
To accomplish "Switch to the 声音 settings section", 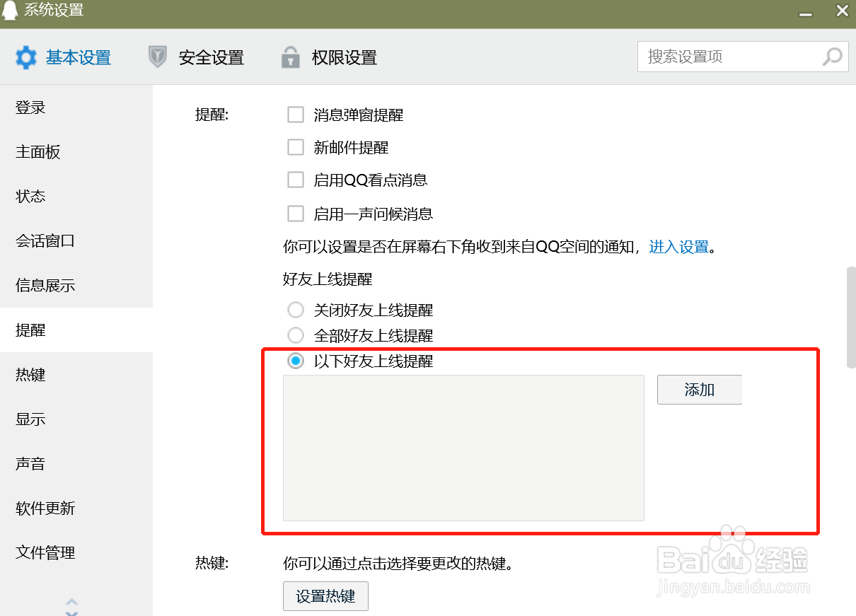I will [x=31, y=463].
